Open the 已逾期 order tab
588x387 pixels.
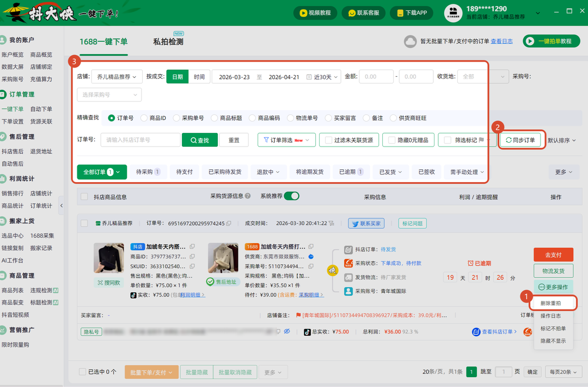click(x=351, y=172)
